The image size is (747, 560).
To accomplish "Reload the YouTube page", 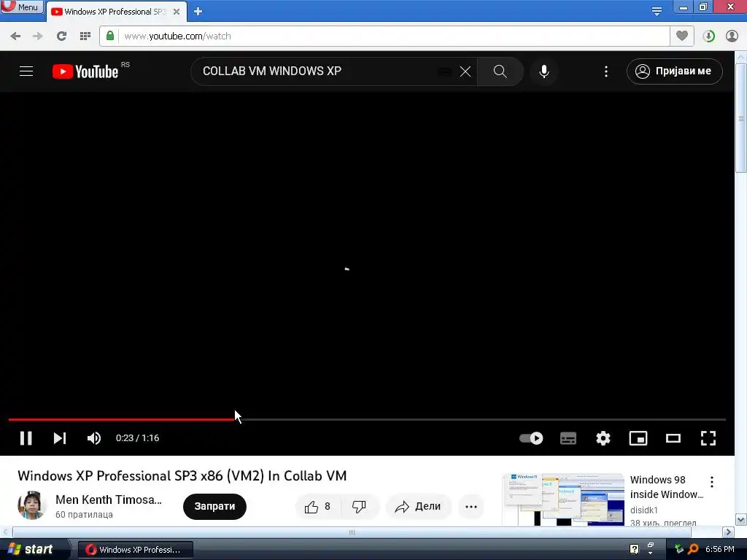I will click(x=61, y=36).
